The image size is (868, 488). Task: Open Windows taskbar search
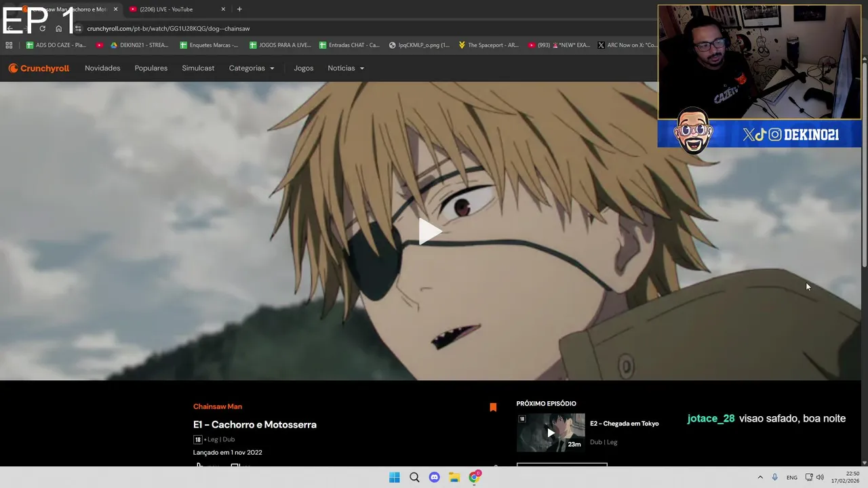click(414, 477)
